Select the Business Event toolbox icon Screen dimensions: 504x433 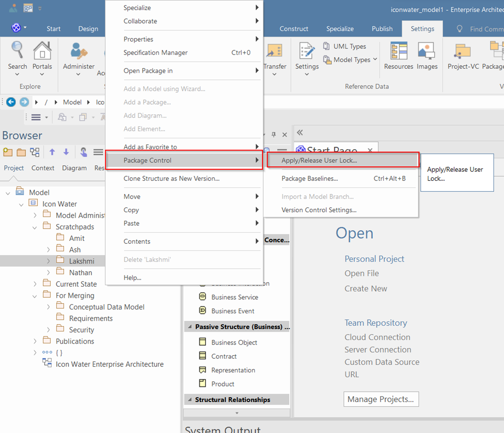[202, 311]
